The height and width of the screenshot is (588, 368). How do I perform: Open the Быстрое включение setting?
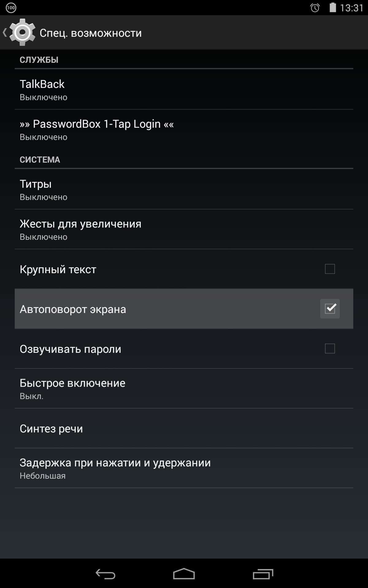pos(184,388)
